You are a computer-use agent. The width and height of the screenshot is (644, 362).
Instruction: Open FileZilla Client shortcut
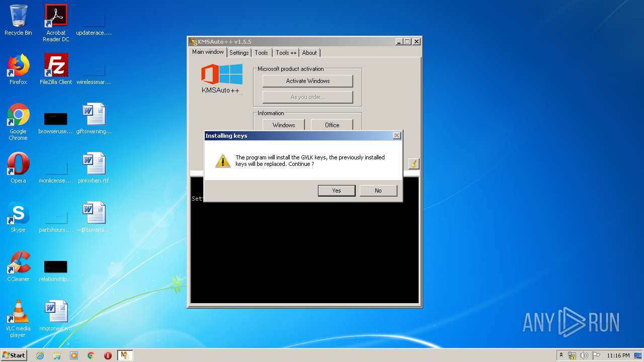(56, 69)
